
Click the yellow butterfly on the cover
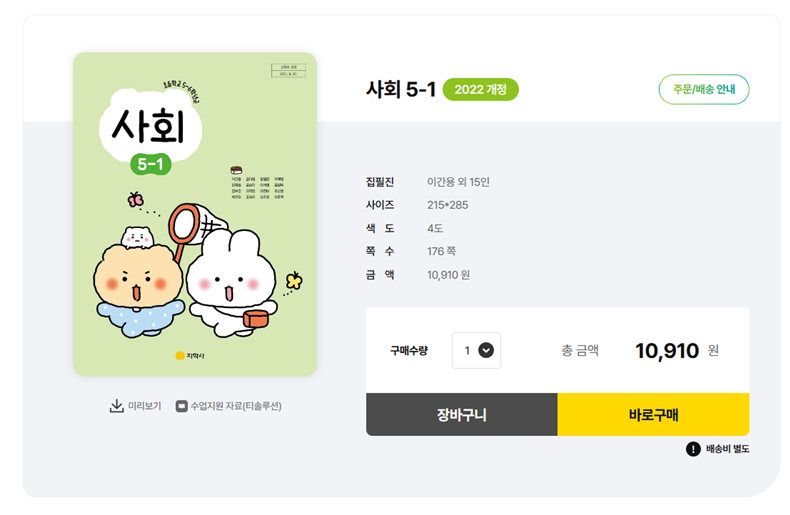[x=294, y=280]
